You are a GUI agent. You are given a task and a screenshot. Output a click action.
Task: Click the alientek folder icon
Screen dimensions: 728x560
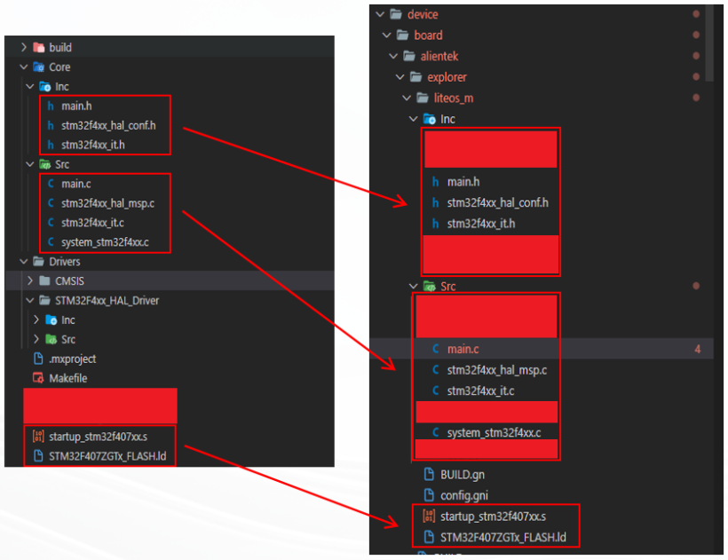[408, 56]
